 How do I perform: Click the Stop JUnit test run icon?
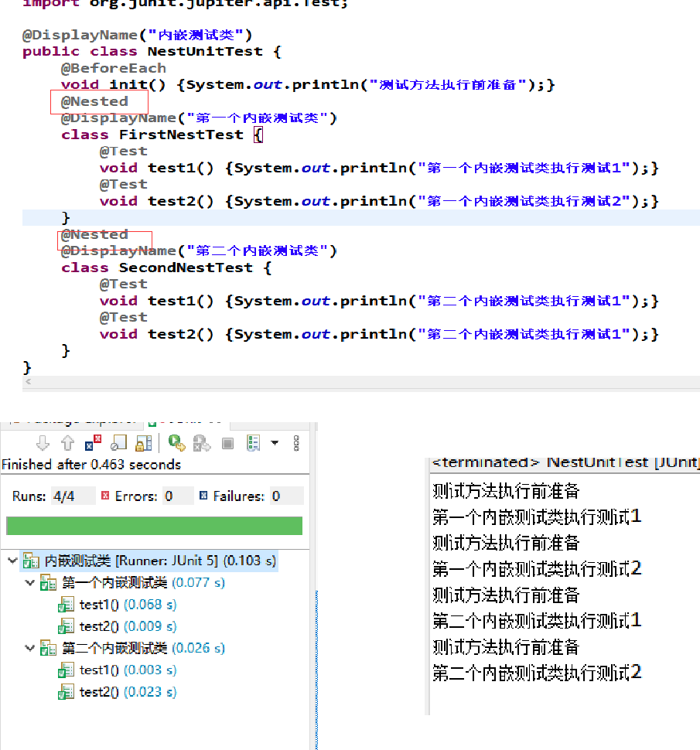(227, 443)
